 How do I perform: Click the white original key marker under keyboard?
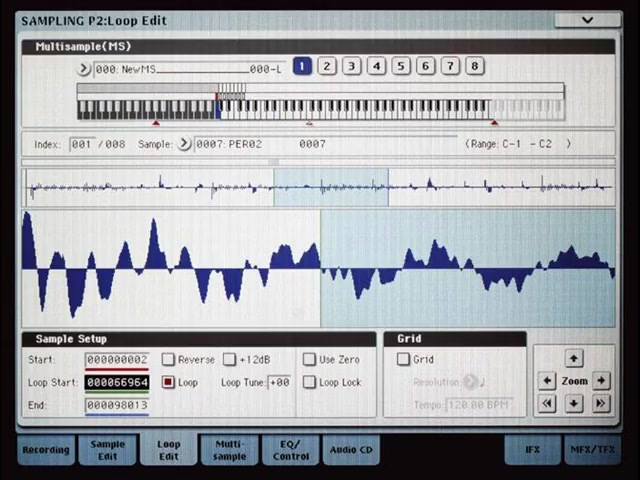[x=309, y=122]
